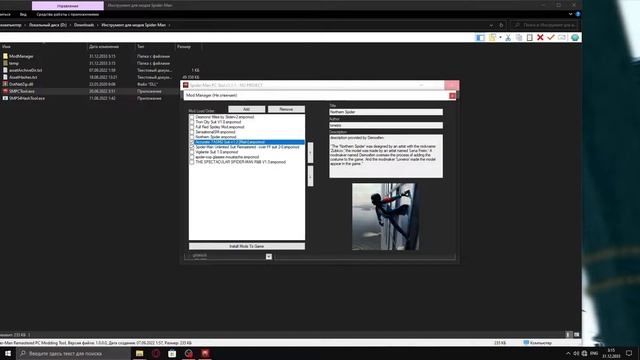Toggle checkbox for SensationalSM mod
Screen dimensions: 640x360
tap(192, 132)
